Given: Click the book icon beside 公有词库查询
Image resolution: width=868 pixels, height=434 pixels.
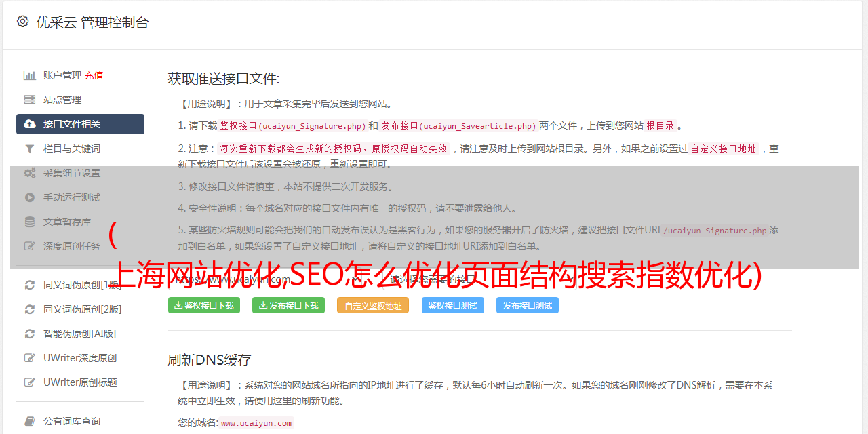Looking at the screenshot, I should (30, 421).
